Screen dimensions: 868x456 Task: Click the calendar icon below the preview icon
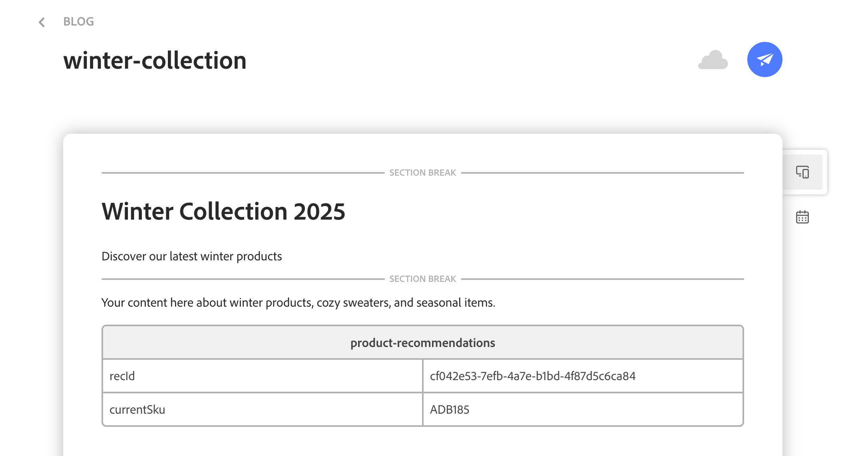click(802, 216)
